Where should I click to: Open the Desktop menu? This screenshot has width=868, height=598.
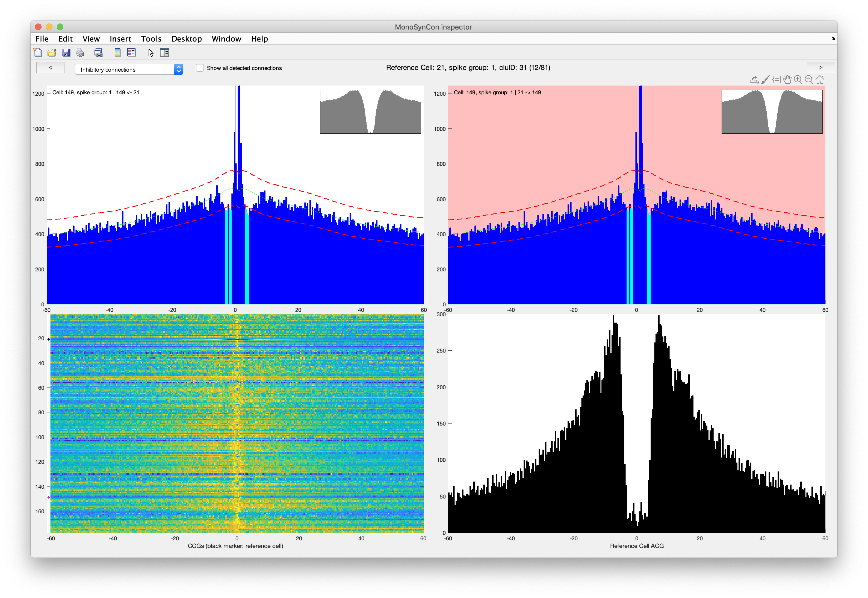(x=187, y=39)
